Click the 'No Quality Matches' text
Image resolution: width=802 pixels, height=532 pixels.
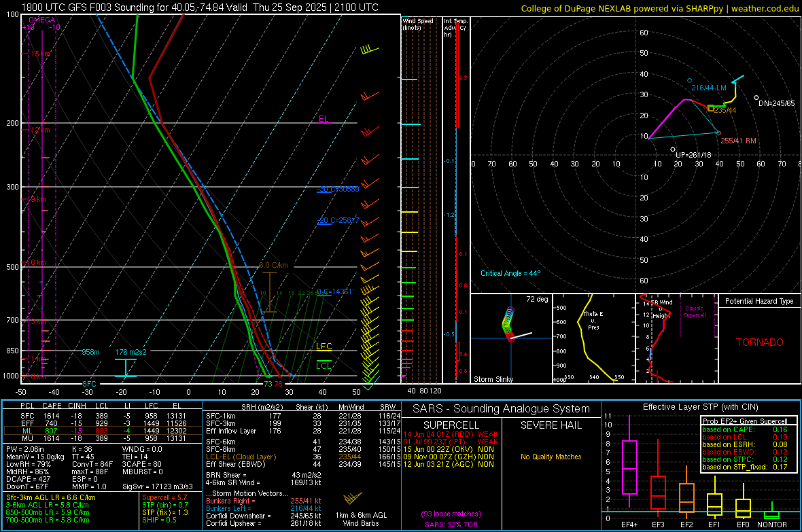point(551,457)
